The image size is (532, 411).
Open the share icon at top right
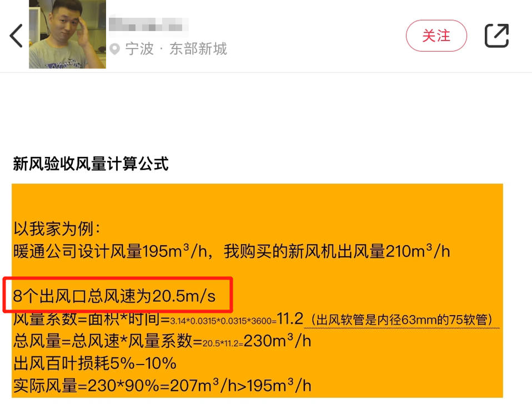coord(496,35)
